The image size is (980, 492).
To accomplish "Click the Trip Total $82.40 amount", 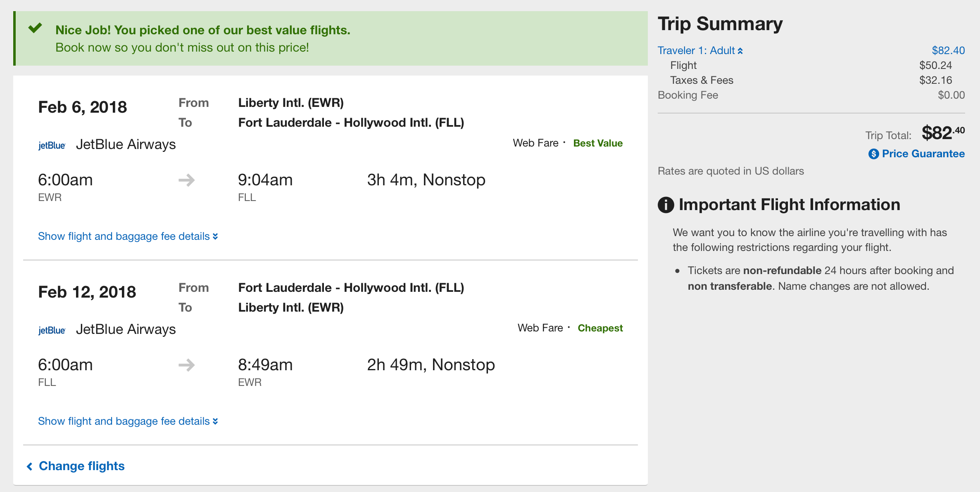I will (x=943, y=133).
